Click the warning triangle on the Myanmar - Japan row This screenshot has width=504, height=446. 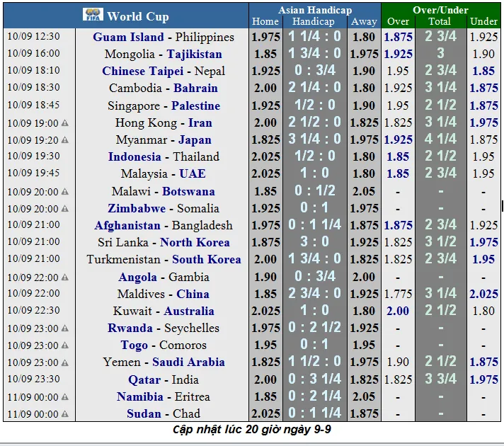[65, 140]
